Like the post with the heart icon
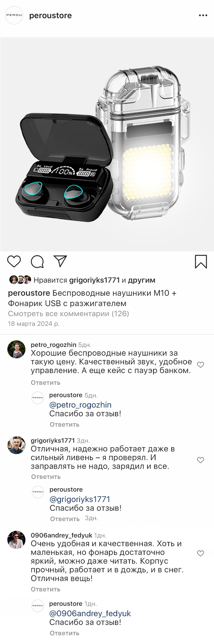 point(14,262)
